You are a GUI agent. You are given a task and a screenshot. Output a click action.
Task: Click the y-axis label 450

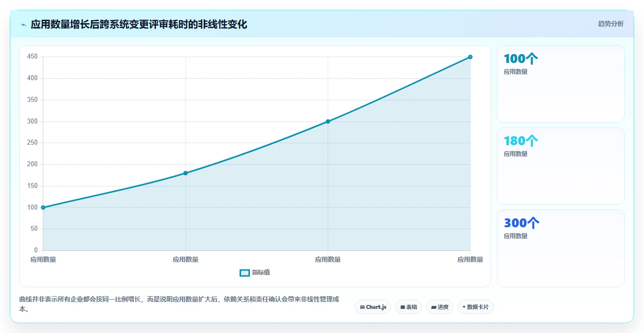click(32, 57)
